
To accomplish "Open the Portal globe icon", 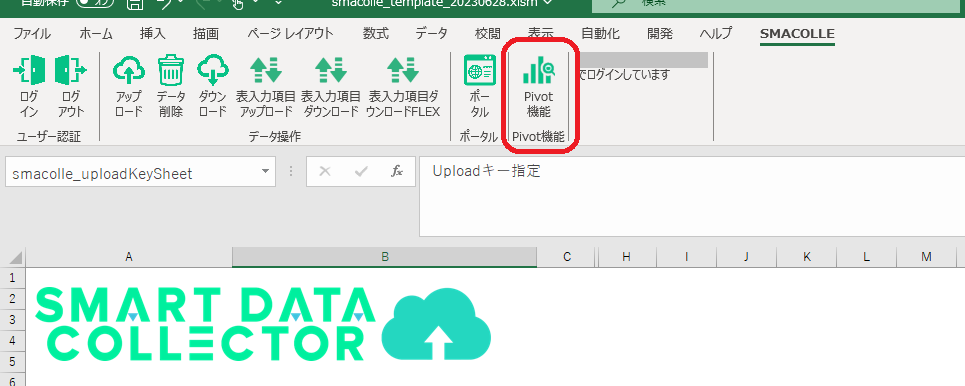I will point(479,70).
